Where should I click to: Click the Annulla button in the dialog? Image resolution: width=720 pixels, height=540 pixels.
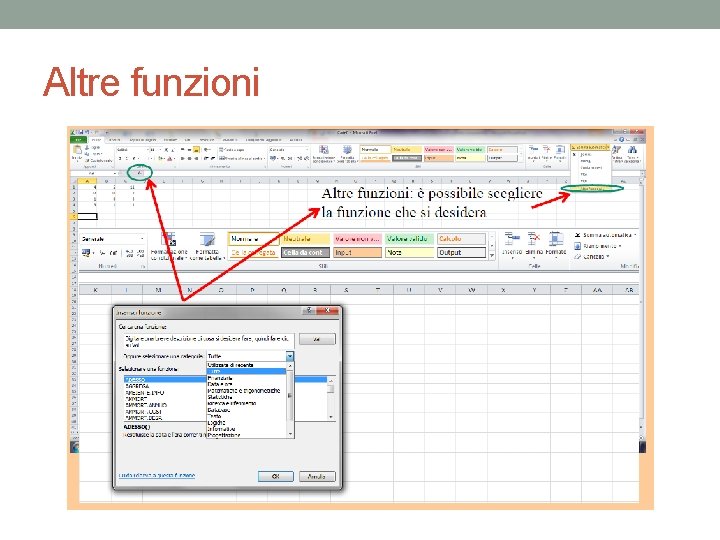[x=317, y=476]
